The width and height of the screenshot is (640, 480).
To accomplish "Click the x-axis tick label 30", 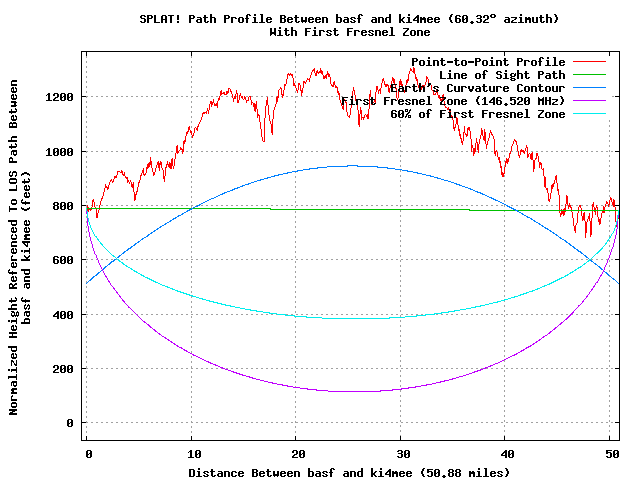I will coord(403,454).
